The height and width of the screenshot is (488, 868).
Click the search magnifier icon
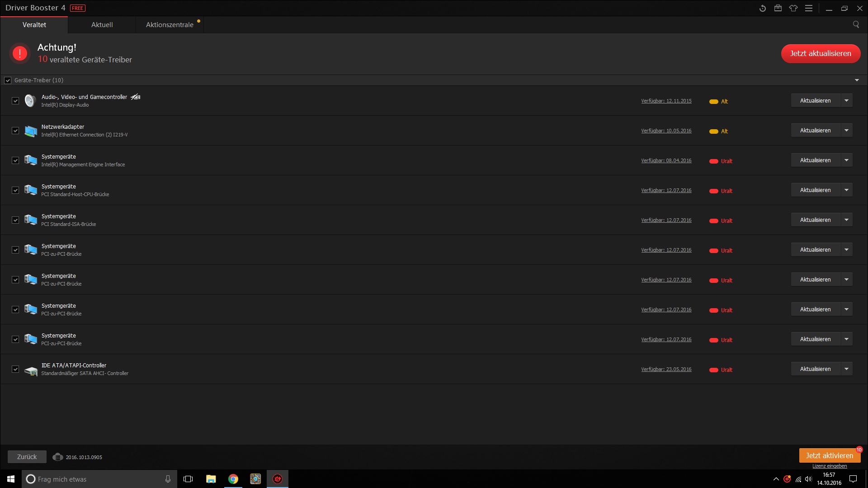click(x=856, y=24)
